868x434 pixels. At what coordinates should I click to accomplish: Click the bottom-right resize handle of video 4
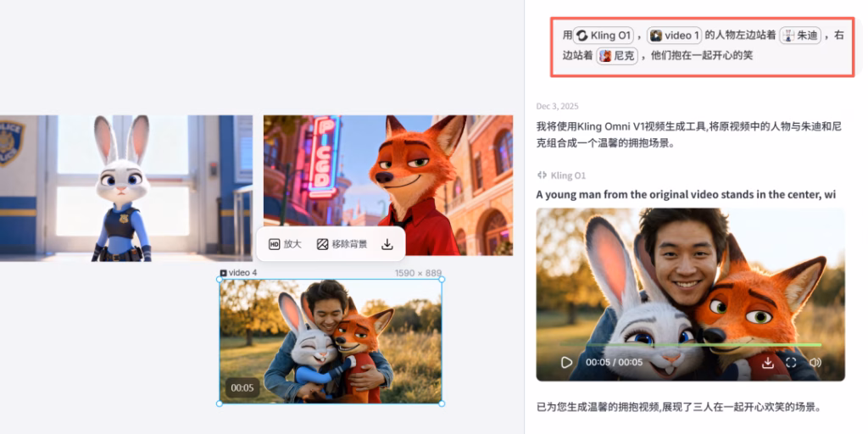(442, 403)
